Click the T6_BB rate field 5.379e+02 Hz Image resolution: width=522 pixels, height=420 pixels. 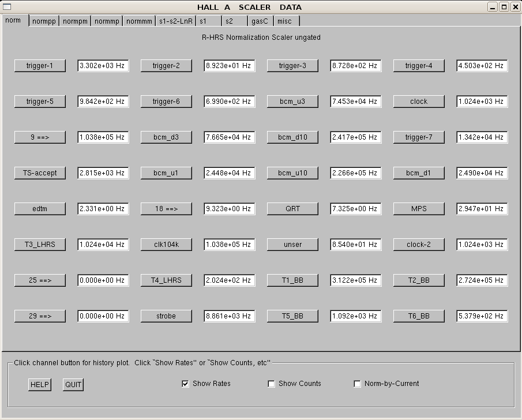point(482,316)
